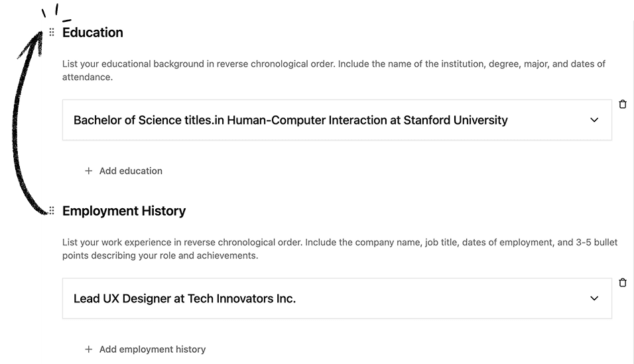634x364 pixels.
Task: Delete the Stanford University education entry
Action: click(623, 104)
